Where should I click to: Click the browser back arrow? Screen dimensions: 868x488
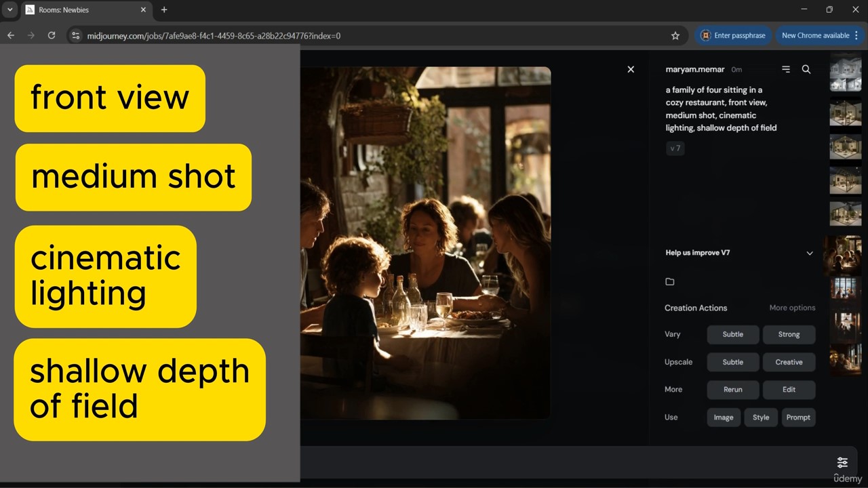pyautogui.click(x=11, y=35)
